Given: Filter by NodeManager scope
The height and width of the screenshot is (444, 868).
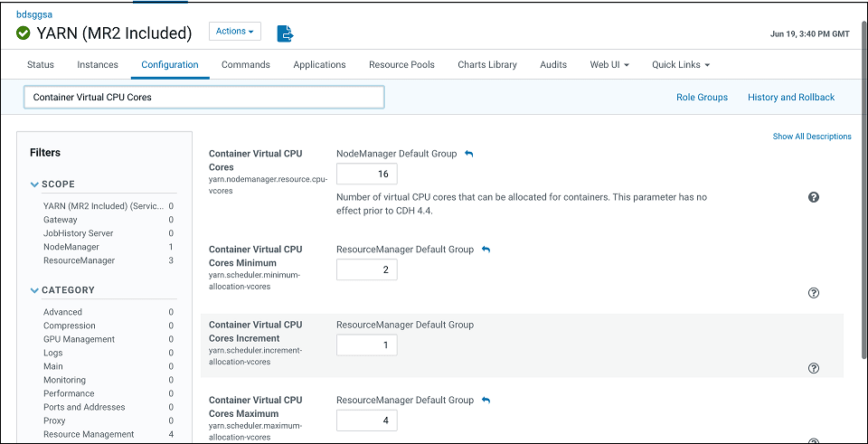Looking at the screenshot, I should pos(71,247).
